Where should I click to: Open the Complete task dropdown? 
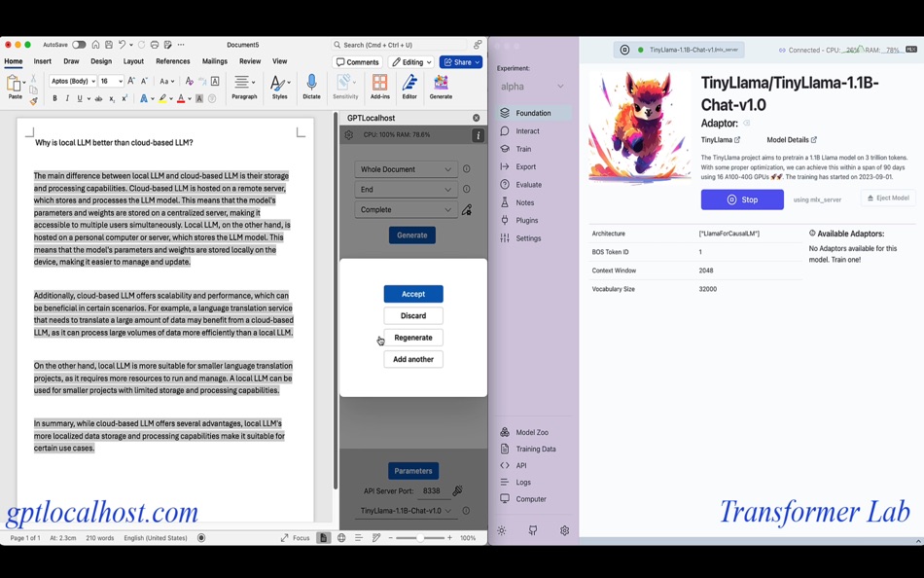406,209
